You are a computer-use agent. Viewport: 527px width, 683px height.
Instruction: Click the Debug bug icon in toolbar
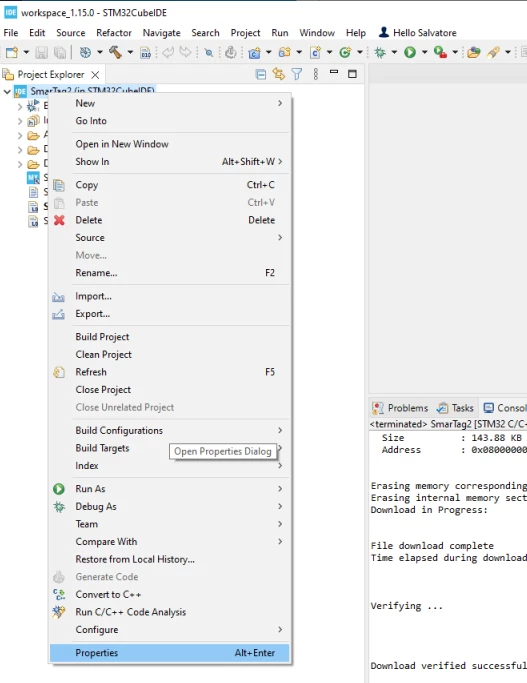point(380,53)
